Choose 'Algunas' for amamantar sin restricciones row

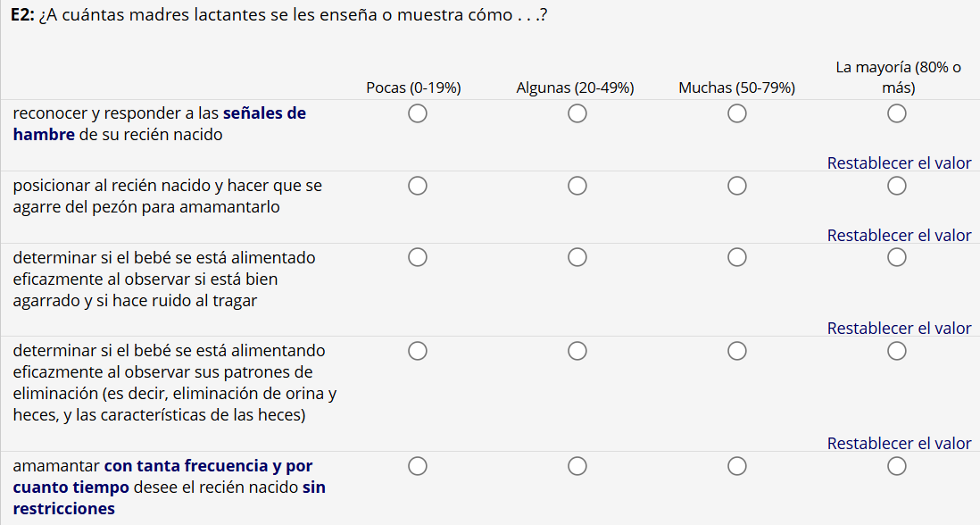click(x=577, y=466)
